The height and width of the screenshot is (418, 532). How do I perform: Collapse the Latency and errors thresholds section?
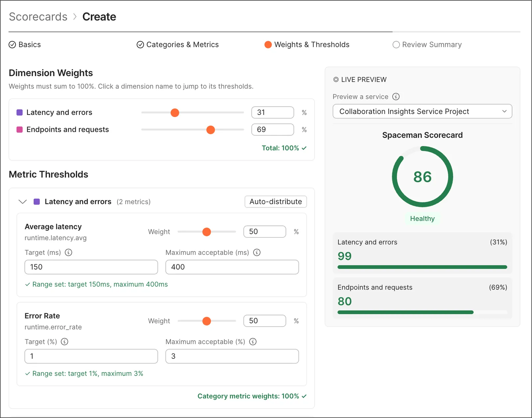[x=23, y=202]
